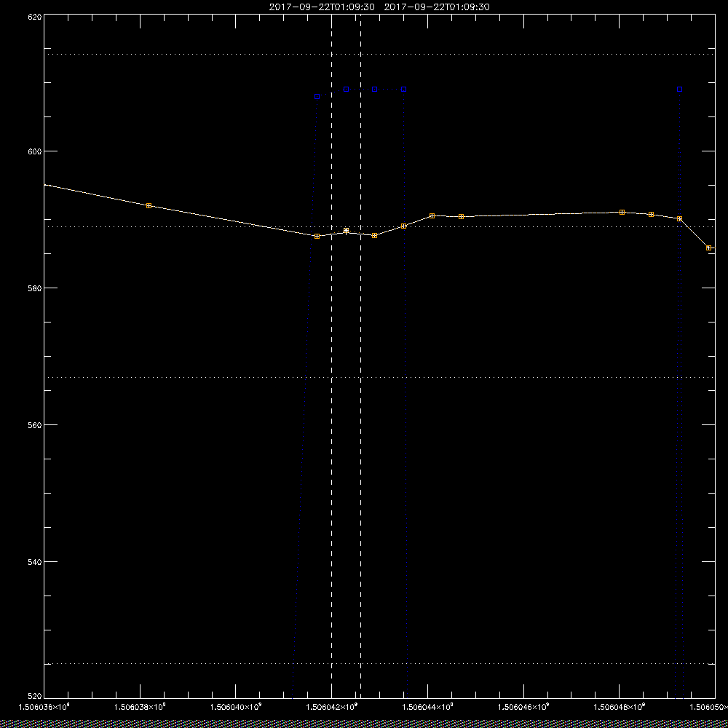Screen dimensions: 728x728
Task: Select the last orange point at the right edge near 586
Action: [708, 248]
